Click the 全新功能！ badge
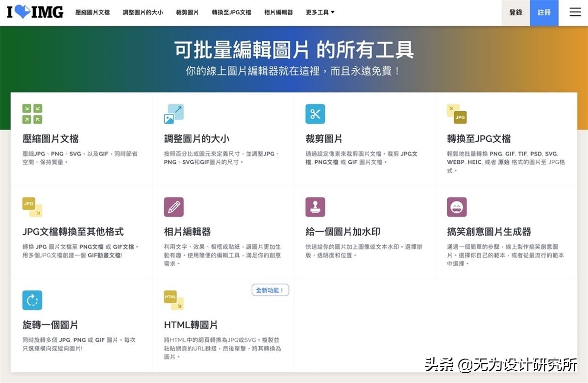Image resolution: width=588 pixels, height=383 pixels. pyautogui.click(x=270, y=290)
